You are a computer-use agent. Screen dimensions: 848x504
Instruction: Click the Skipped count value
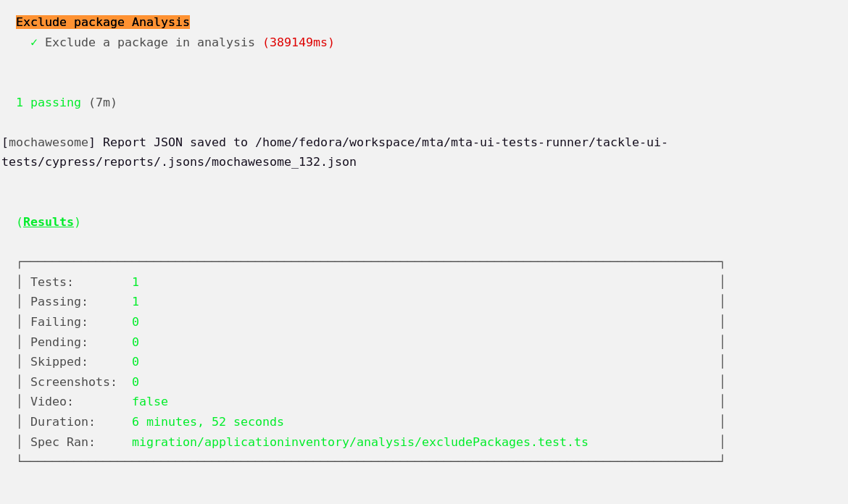136,362
